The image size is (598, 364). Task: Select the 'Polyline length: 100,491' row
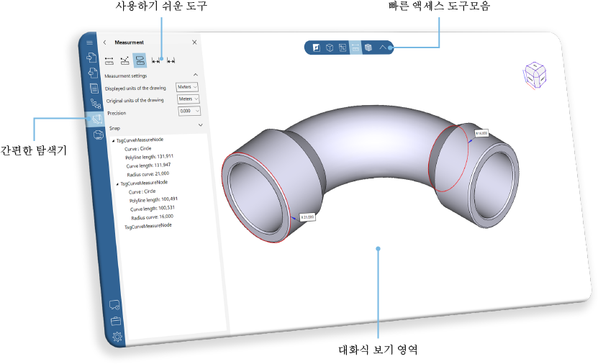pos(153,200)
